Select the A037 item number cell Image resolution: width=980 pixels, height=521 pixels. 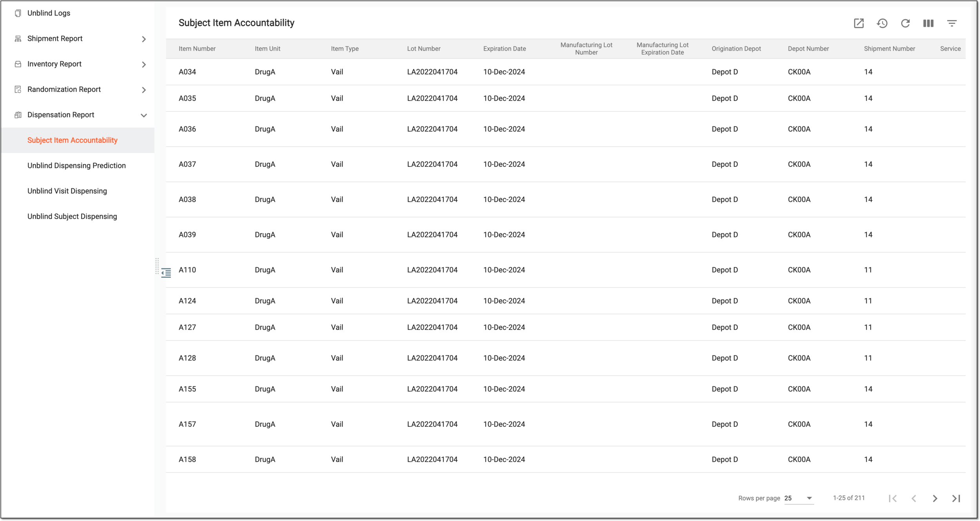pyautogui.click(x=187, y=164)
